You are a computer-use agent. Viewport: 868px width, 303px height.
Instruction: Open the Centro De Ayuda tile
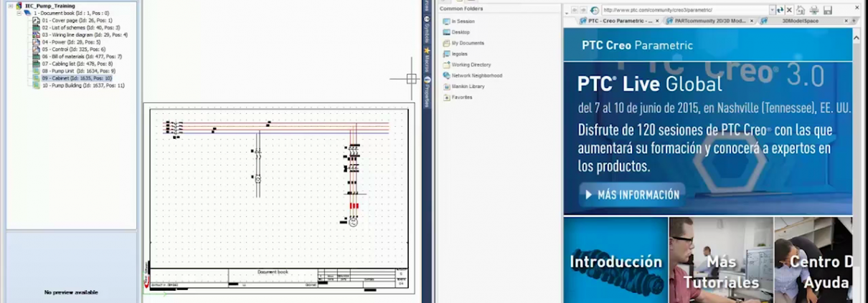(813, 260)
